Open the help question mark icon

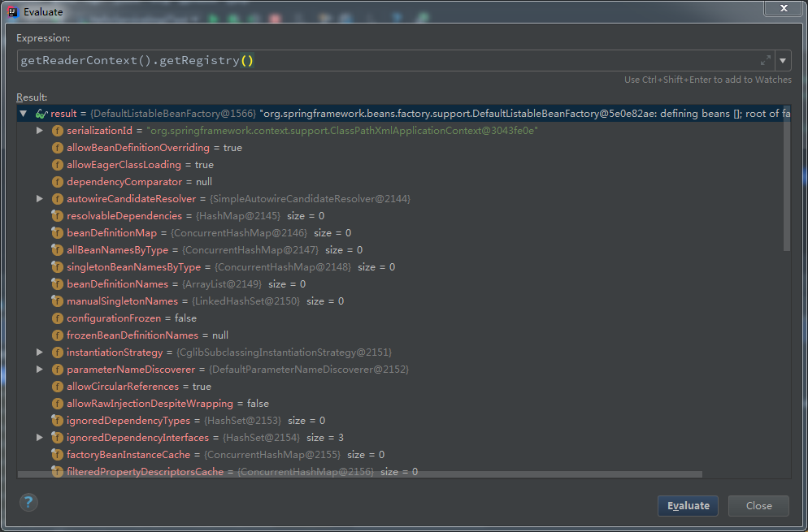[29, 502]
